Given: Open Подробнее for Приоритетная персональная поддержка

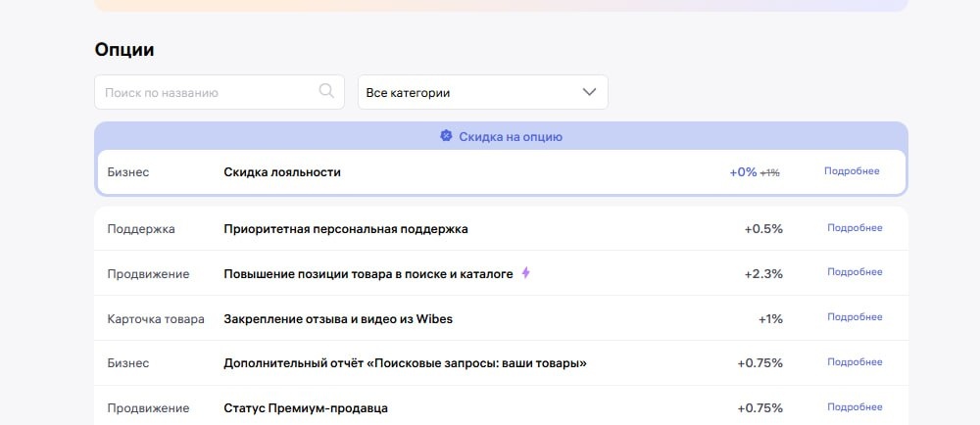Looking at the screenshot, I should click(x=855, y=228).
